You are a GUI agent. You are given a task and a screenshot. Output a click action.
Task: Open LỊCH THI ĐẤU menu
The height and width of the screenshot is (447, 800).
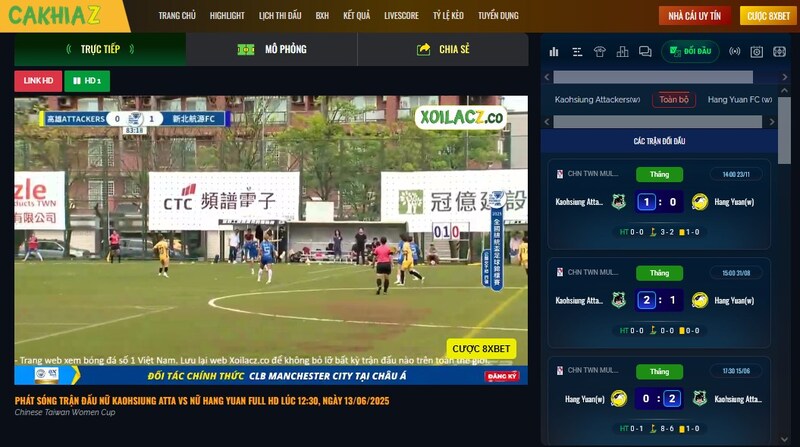280,16
